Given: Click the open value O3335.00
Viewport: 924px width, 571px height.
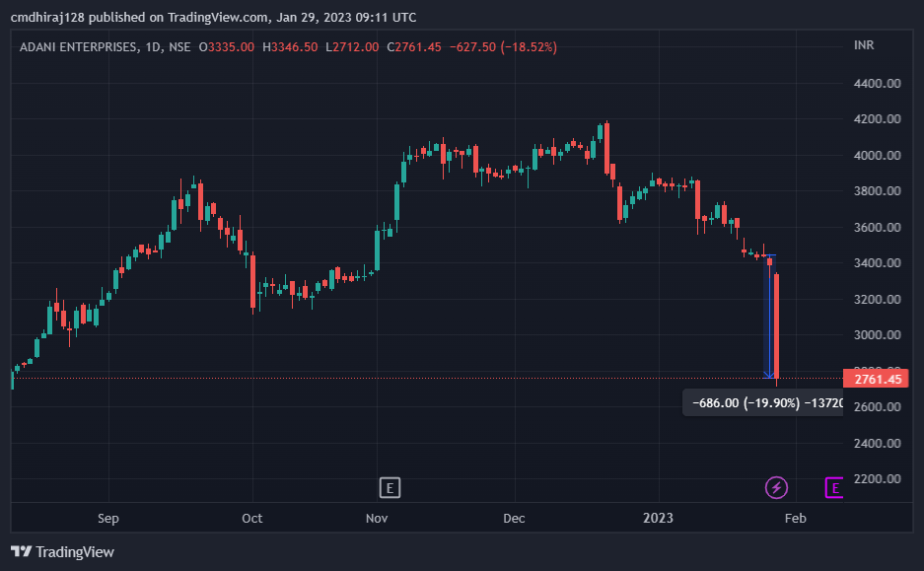Looking at the screenshot, I should click(x=227, y=47).
